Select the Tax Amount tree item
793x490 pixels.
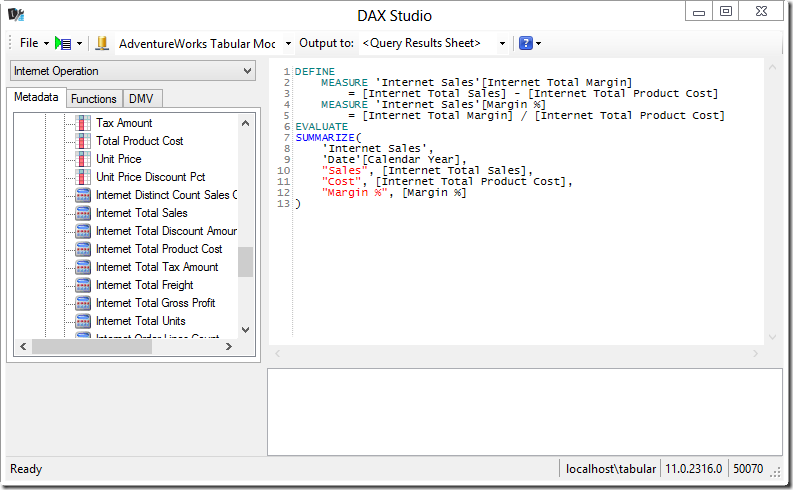click(x=124, y=123)
